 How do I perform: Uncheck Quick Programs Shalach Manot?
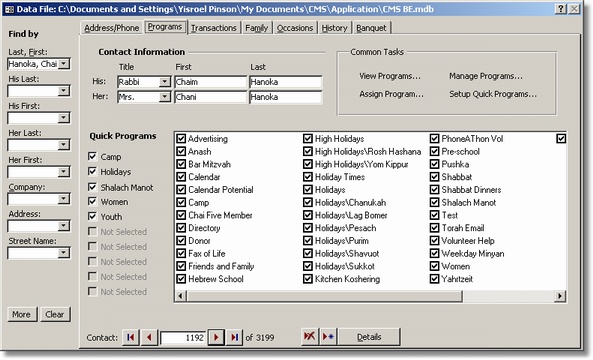tap(92, 187)
